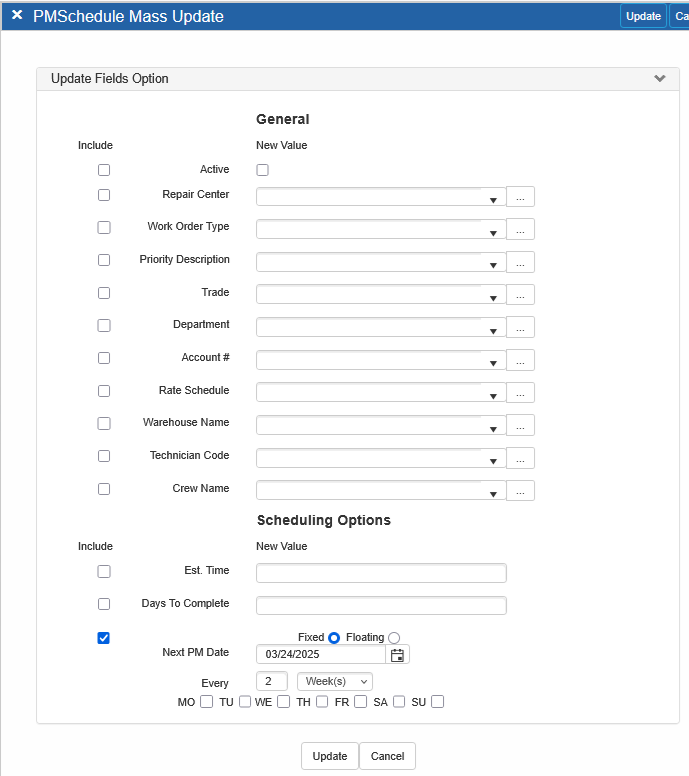Viewport: 689px width, 776px height.
Task: Open Priority Description lookup ellipsis button
Action: [520, 262]
